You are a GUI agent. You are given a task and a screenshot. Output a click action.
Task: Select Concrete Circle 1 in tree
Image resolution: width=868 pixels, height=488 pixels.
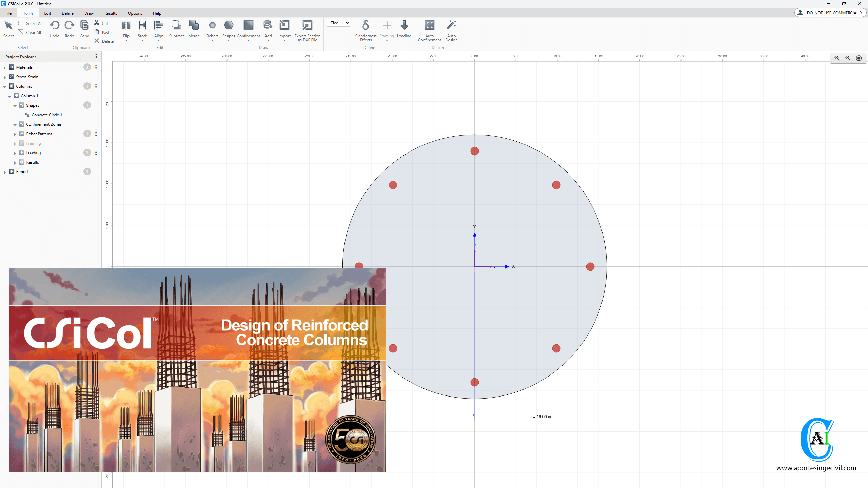click(x=46, y=115)
